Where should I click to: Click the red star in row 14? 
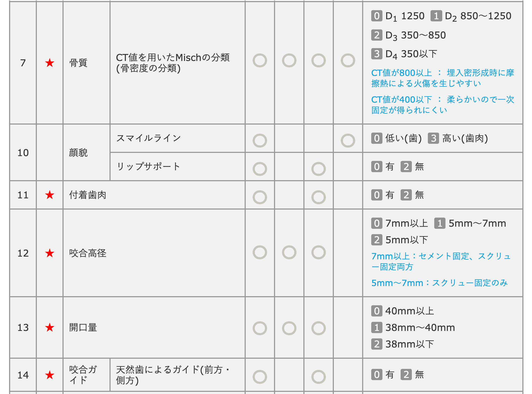point(50,375)
